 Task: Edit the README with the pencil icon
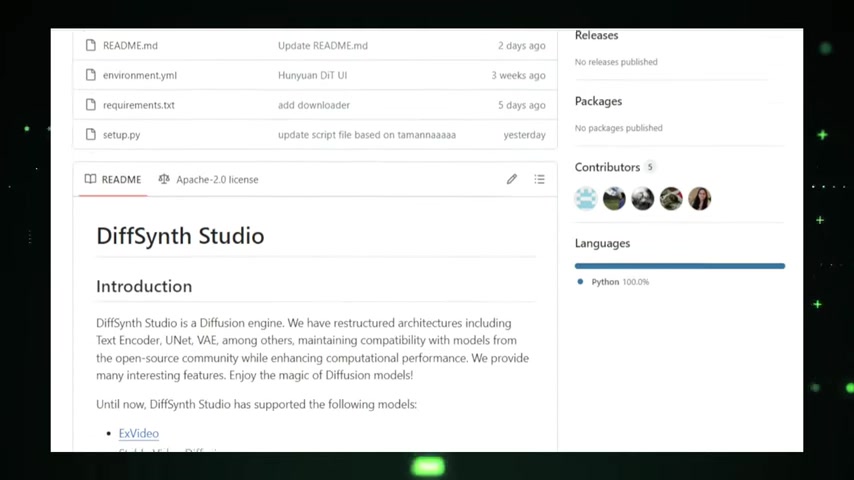pos(511,179)
